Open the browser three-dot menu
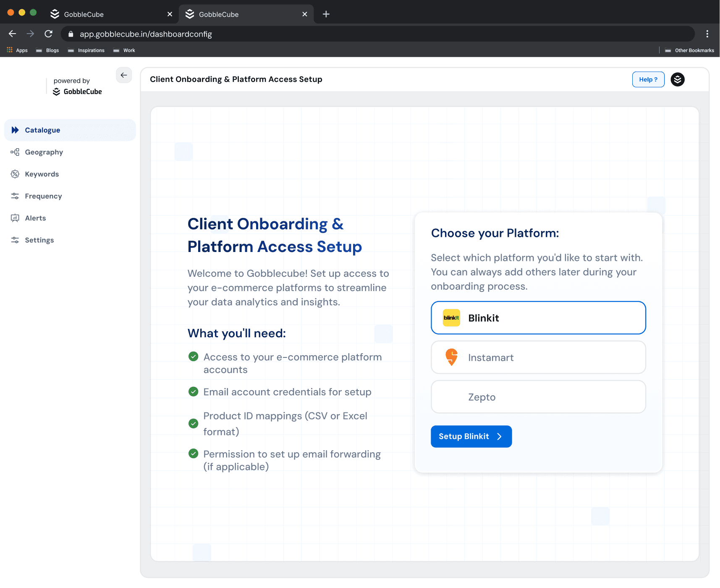This screenshot has height=588, width=720. 707,34
